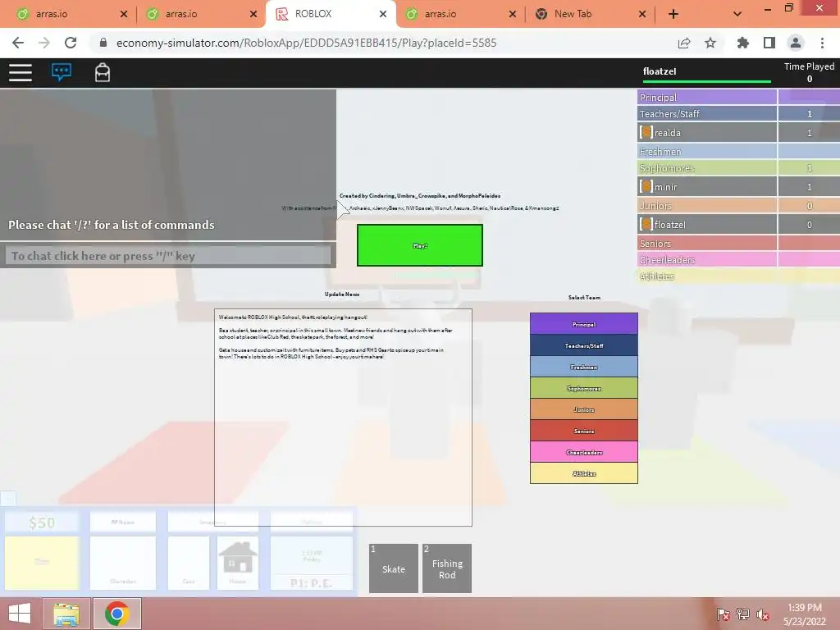840x630 pixels.
Task: Click the lock icon in address bar
Action: (103, 43)
